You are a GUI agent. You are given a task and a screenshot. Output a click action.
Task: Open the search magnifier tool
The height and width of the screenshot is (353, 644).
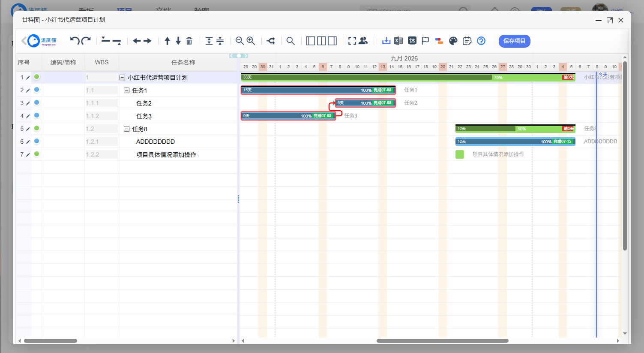[x=291, y=41]
